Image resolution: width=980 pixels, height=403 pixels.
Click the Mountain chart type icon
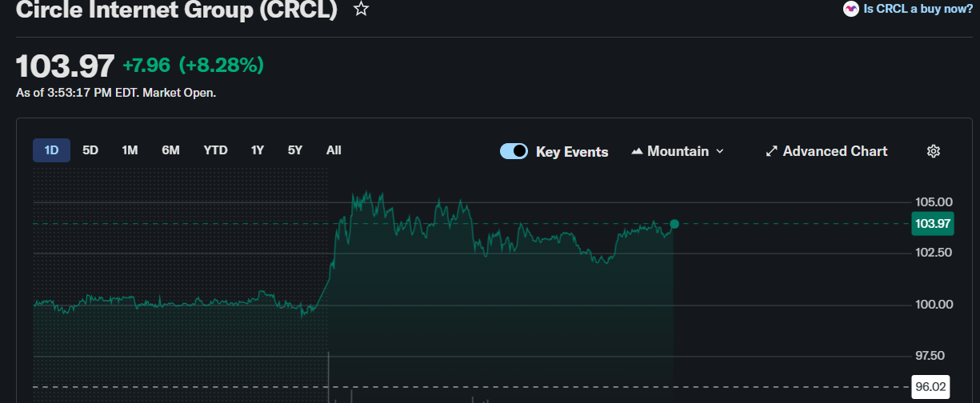[x=637, y=151]
